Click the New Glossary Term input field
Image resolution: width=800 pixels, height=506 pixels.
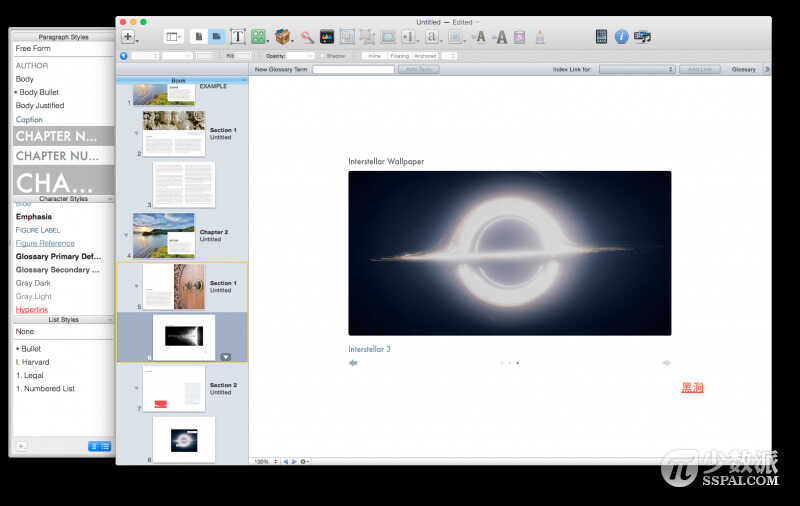[x=353, y=69]
